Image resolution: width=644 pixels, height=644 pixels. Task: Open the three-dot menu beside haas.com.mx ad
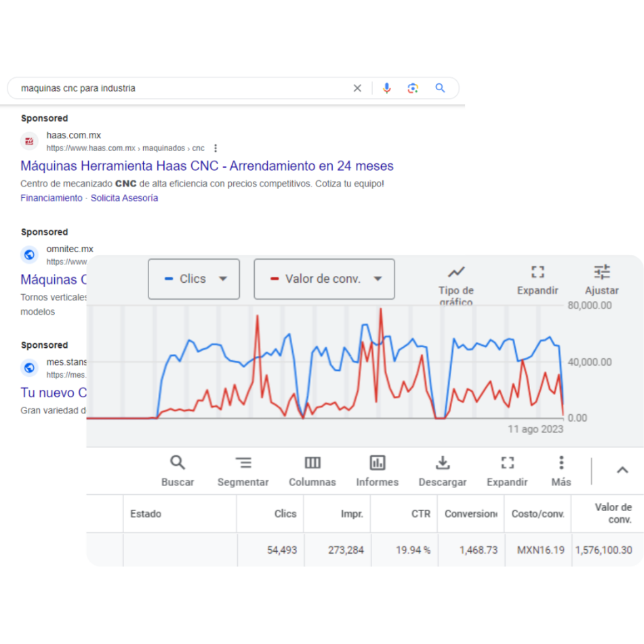pos(215,148)
